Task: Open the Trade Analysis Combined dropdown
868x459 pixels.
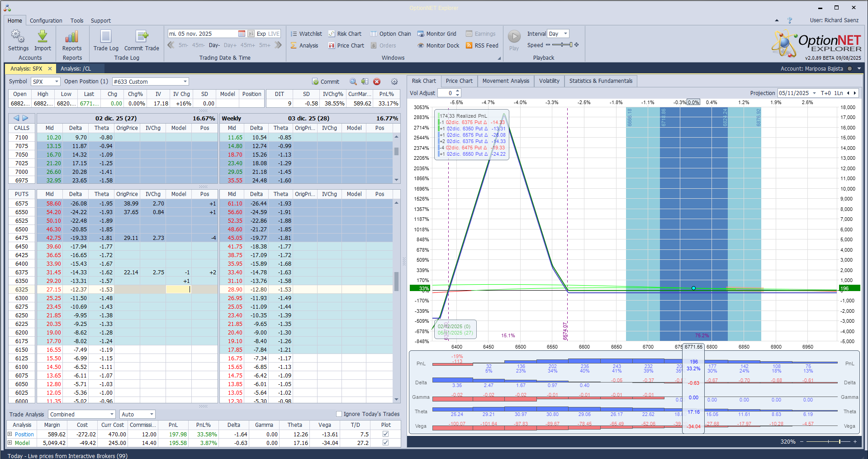Action: tap(112, 415)
